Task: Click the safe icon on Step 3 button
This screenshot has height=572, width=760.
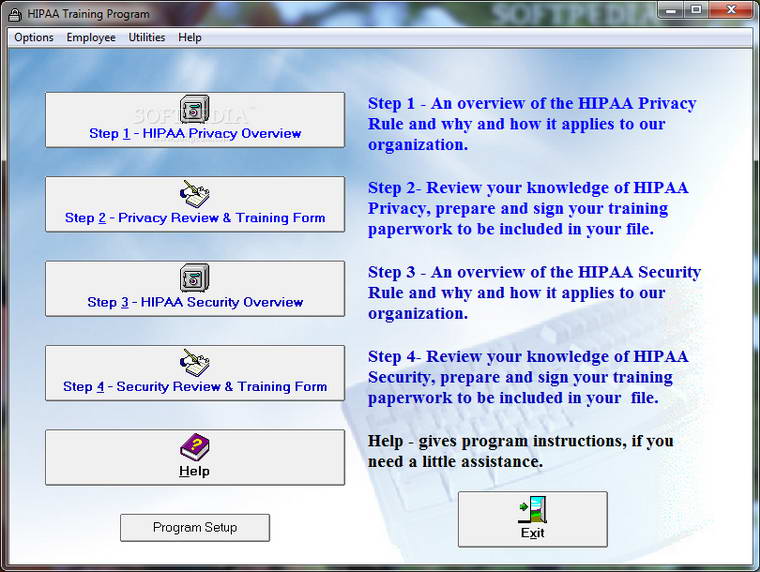Action: coord(194,278)
